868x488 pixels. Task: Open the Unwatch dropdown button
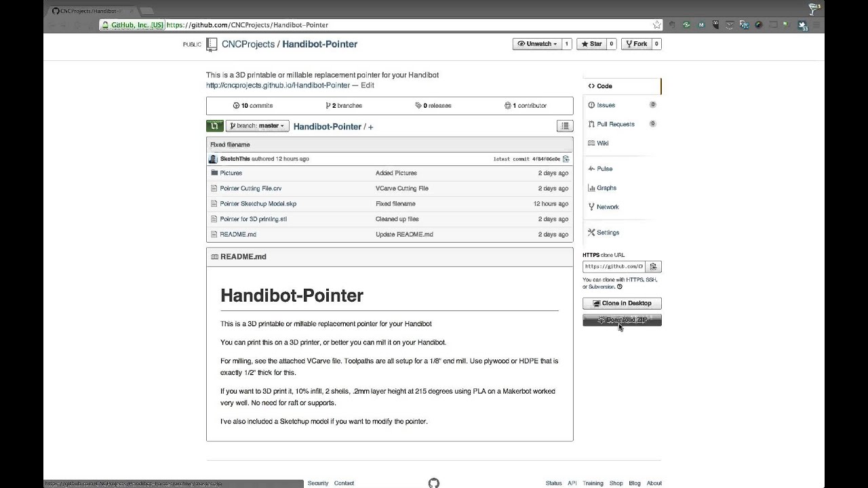pyautogui.click(x=537, y=44)
